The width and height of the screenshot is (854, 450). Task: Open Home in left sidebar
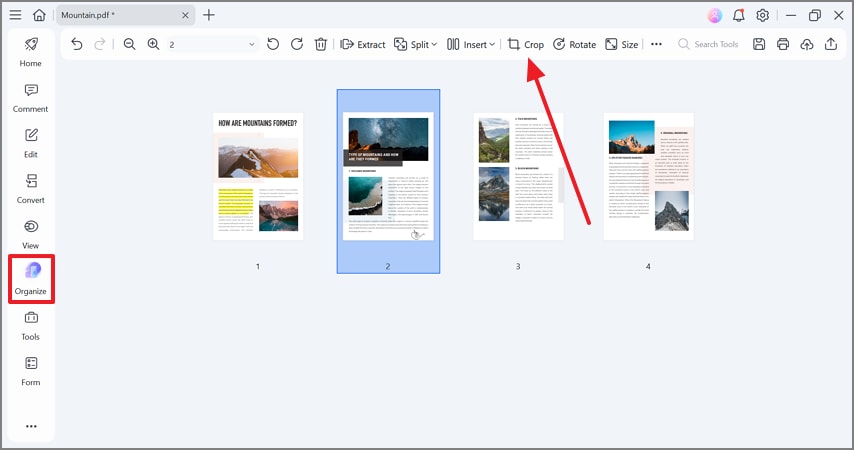pos(31,52)
